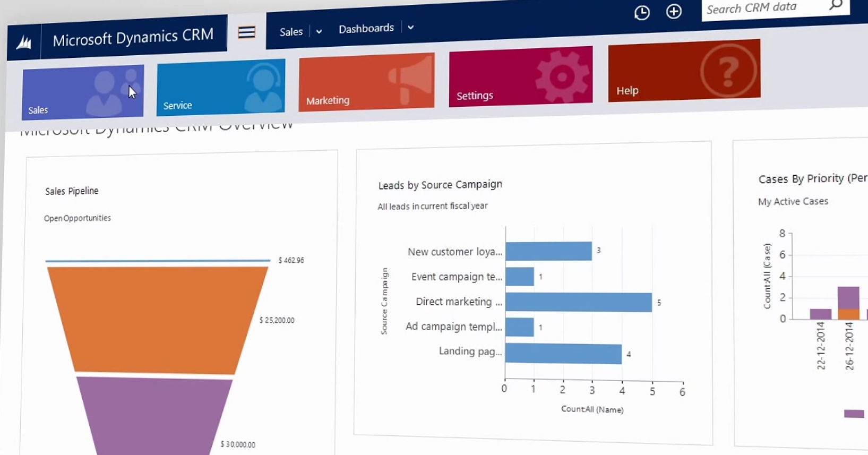
Task: Click the purple funnel segment
Action: (154, 414)
